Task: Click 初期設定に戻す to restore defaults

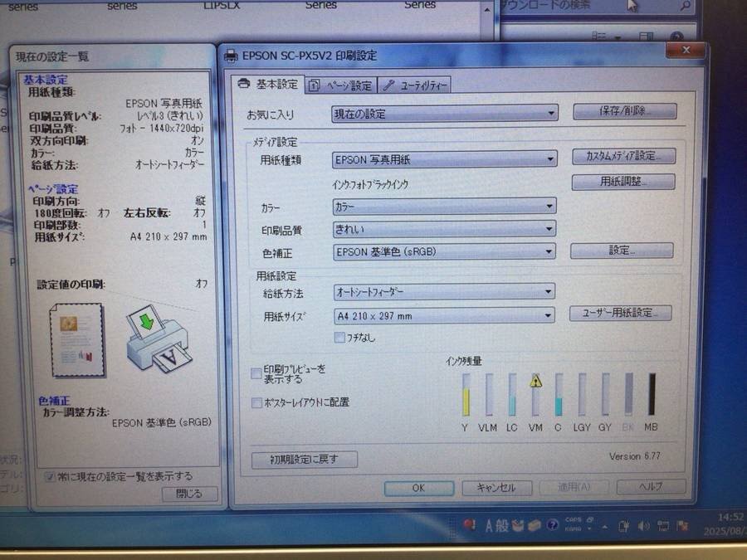Action: (304, 460)
